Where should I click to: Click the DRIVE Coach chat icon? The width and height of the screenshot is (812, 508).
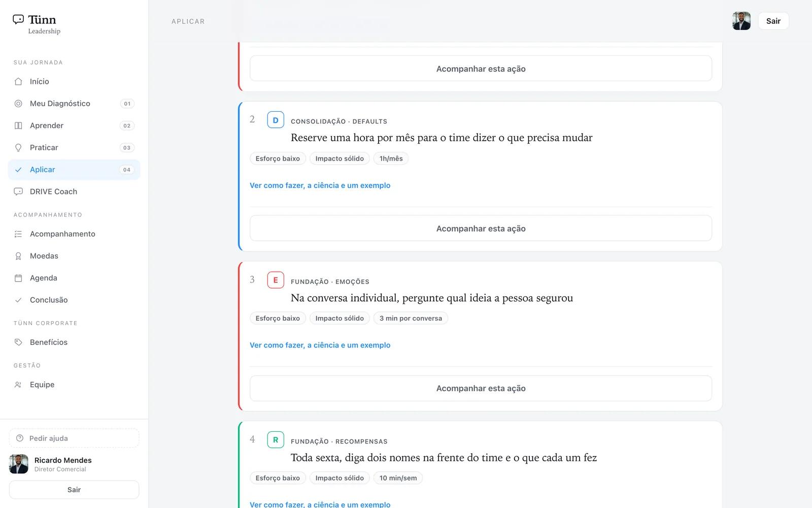(x=18, y=192)
